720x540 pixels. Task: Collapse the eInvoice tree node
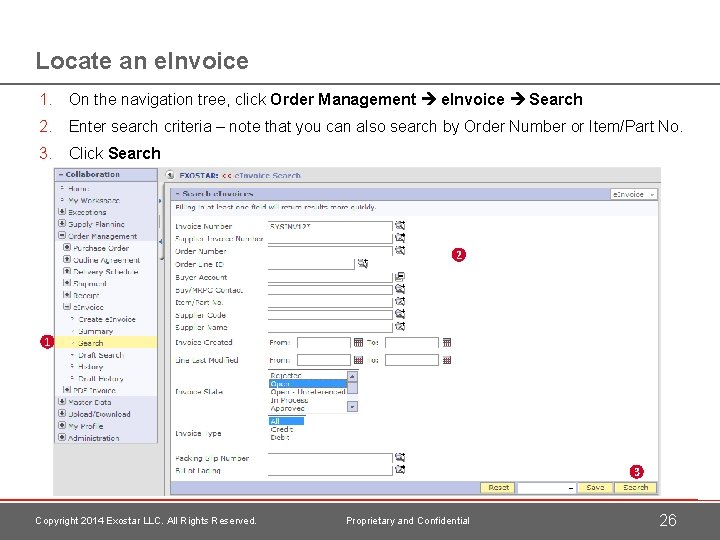click(x=67, y=307)
